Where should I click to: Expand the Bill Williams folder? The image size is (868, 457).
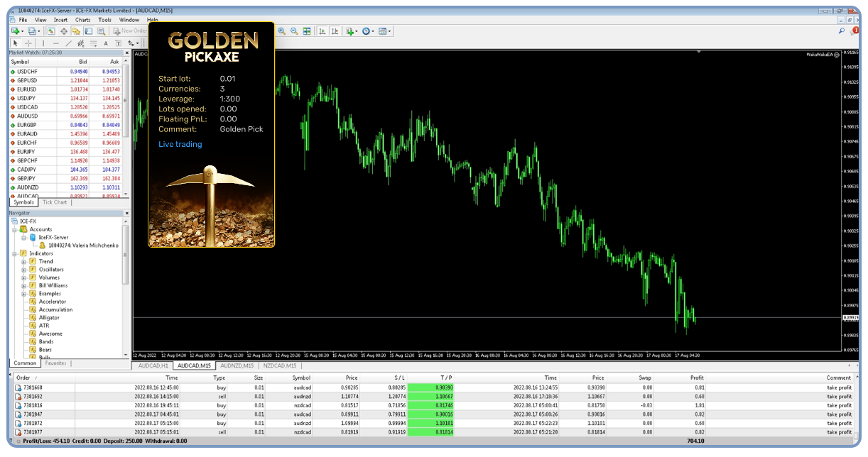(23, 285)
